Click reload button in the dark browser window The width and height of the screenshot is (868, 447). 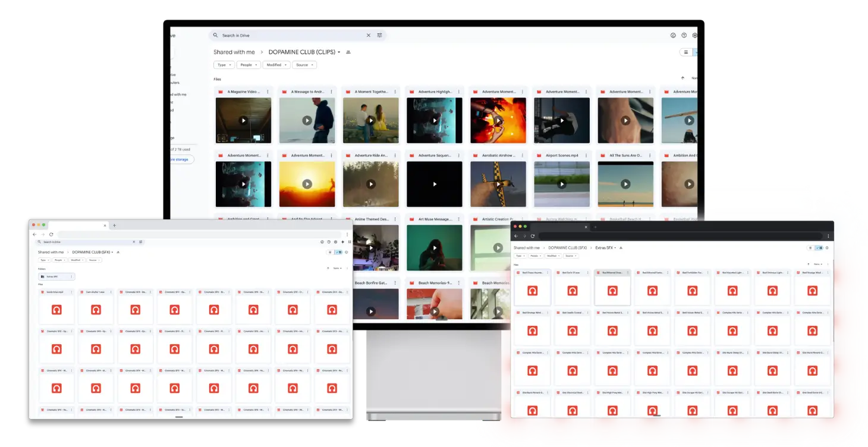pyautogui.click(x=533, y=236)
